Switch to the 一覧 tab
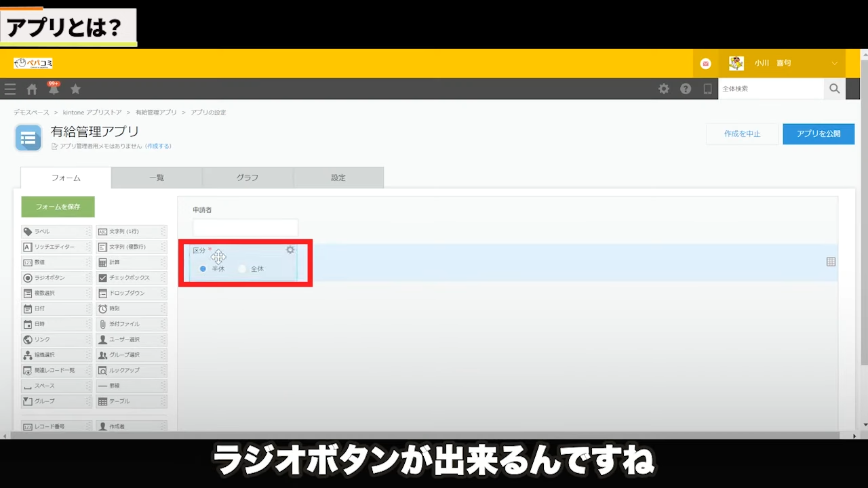The image size is (868, 488). pos(157,178)
